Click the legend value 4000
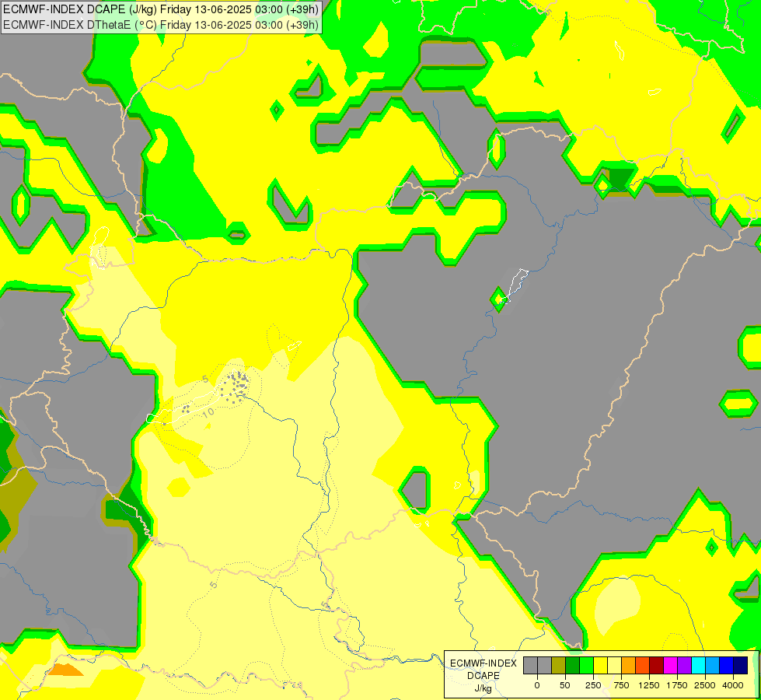The height and width of the screenshot is (700, 761). [732, 685]
